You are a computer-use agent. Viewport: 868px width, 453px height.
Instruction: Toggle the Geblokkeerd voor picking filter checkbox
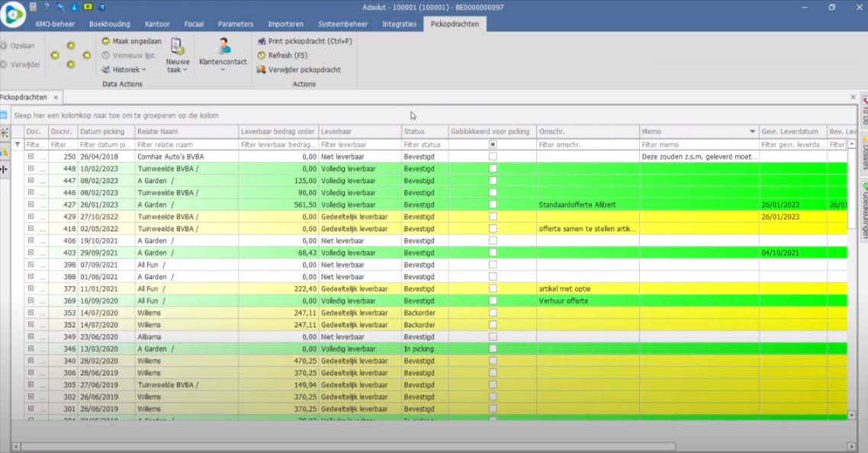(x=493, y=144)
